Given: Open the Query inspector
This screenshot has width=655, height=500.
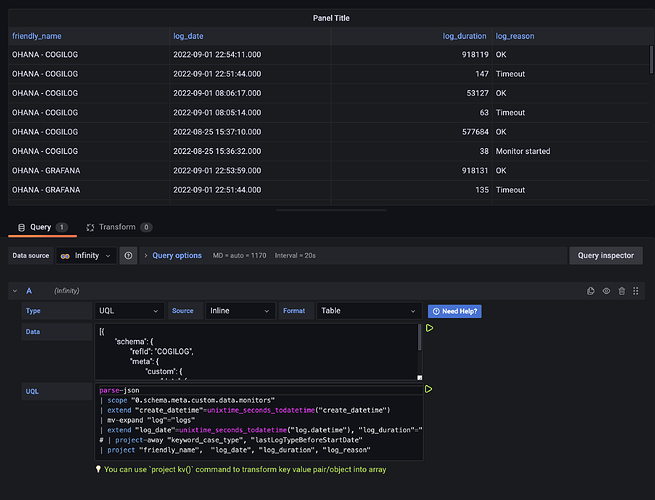Looking at the screenshot, I should (605, 256).
